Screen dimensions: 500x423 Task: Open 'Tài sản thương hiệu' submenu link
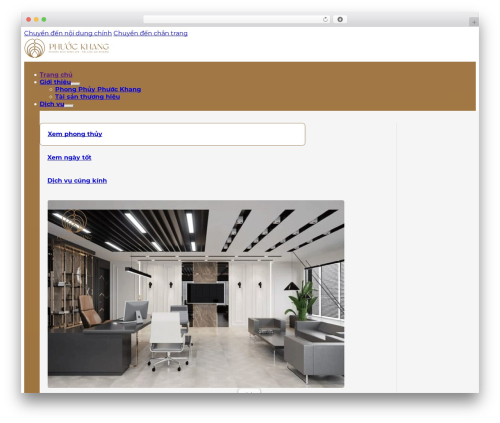[87, 97]
